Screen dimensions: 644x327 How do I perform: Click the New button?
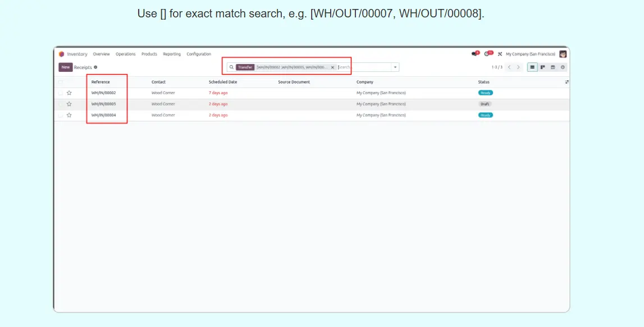(66, 67)
